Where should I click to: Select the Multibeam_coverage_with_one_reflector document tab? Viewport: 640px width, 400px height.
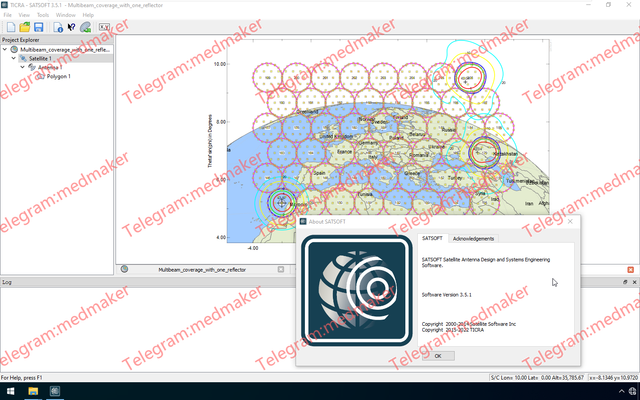click(202, 270)
